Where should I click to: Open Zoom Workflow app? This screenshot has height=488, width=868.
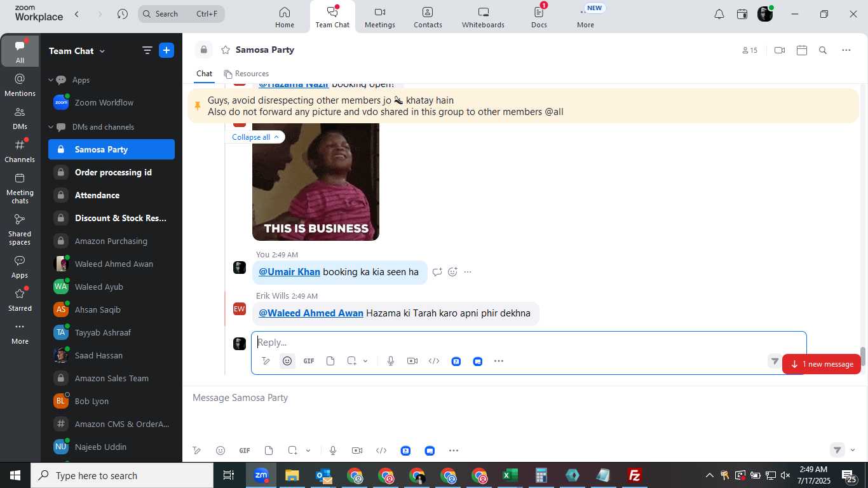click(x=111, y=102)
